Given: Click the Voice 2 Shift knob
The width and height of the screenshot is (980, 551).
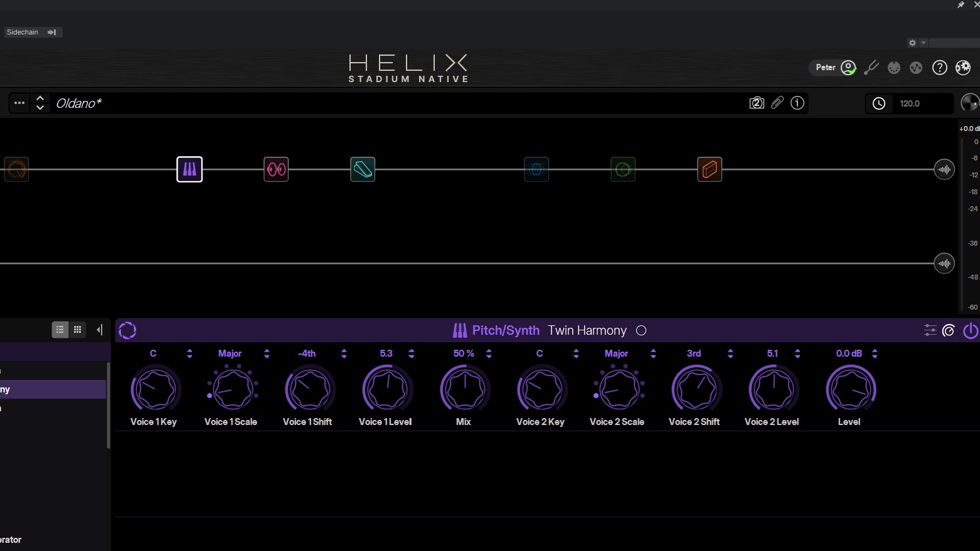Looking at the screenshot, I should coord(696,389).
